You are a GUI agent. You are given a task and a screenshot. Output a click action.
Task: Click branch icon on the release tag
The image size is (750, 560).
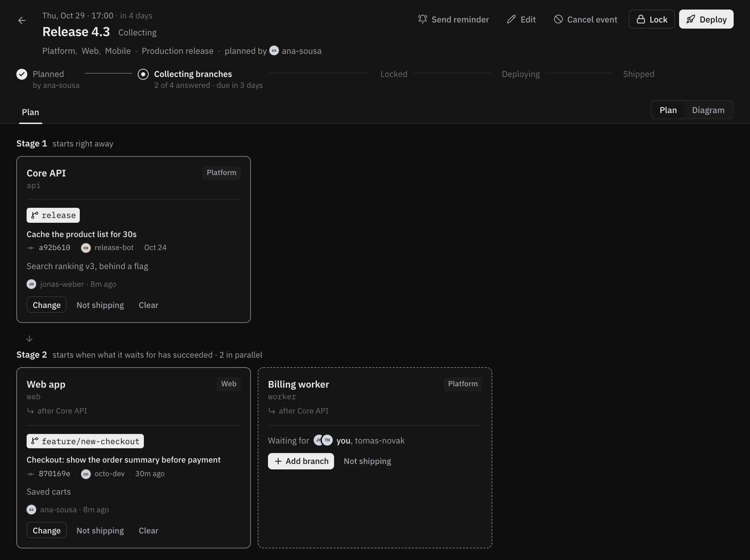35,215
